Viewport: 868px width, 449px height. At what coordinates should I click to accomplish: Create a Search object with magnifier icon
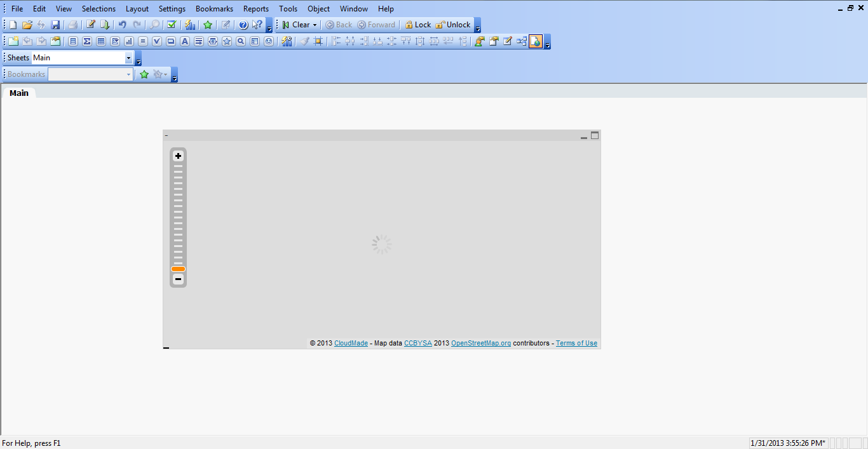click(x=240, y=41)
